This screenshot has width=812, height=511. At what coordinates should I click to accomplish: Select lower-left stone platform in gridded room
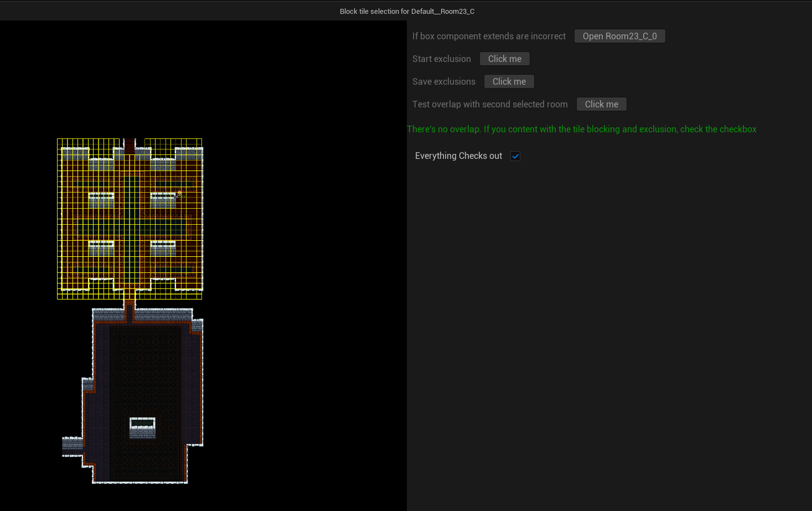[101, 248]
